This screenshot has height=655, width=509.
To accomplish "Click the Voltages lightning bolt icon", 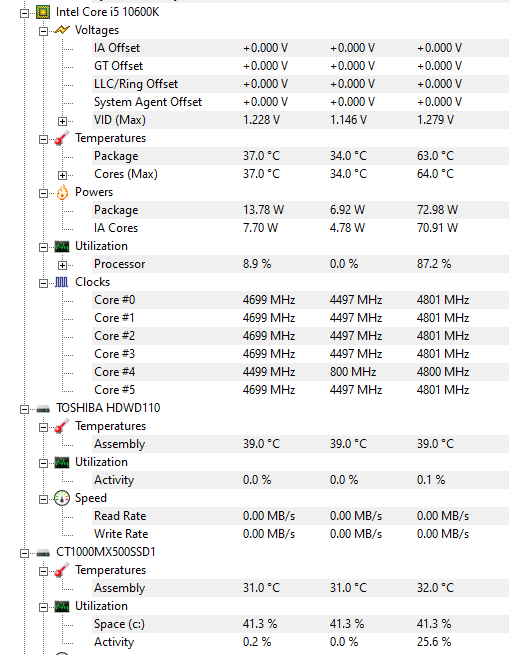I will [x=62, y=30].
